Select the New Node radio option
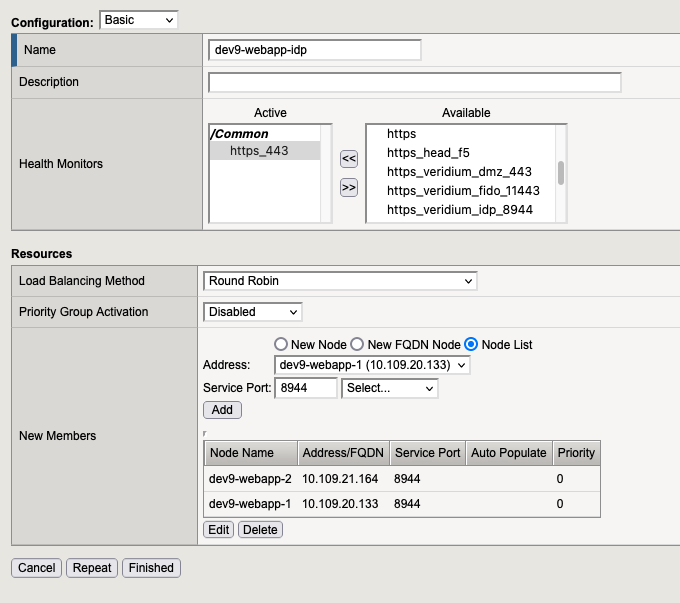This screenshot has width=680, height=603. tap(281, 344)
